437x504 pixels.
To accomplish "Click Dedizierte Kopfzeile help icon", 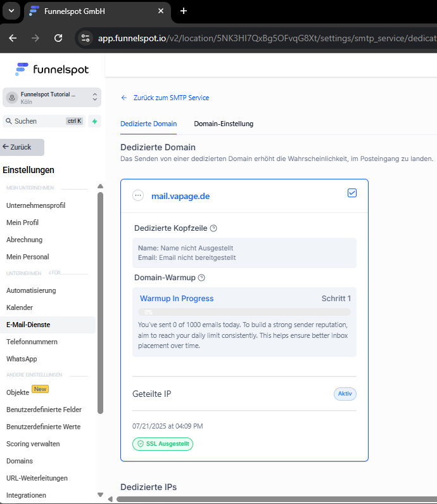I will tap(213, 228).
